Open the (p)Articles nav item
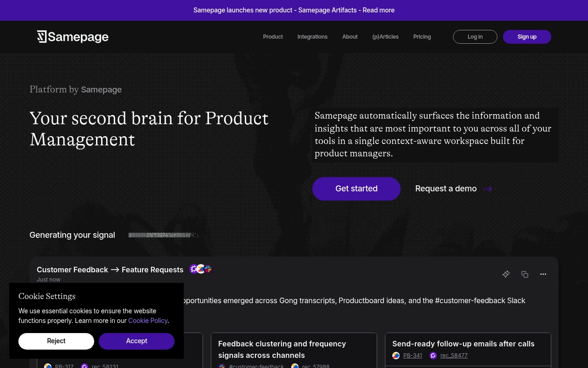 [385, 37]
